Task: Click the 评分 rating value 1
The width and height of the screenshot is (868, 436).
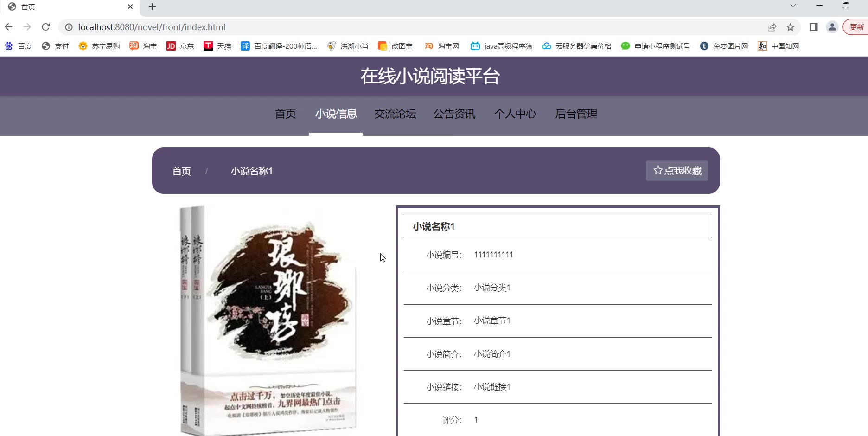Action: [476, 420]
